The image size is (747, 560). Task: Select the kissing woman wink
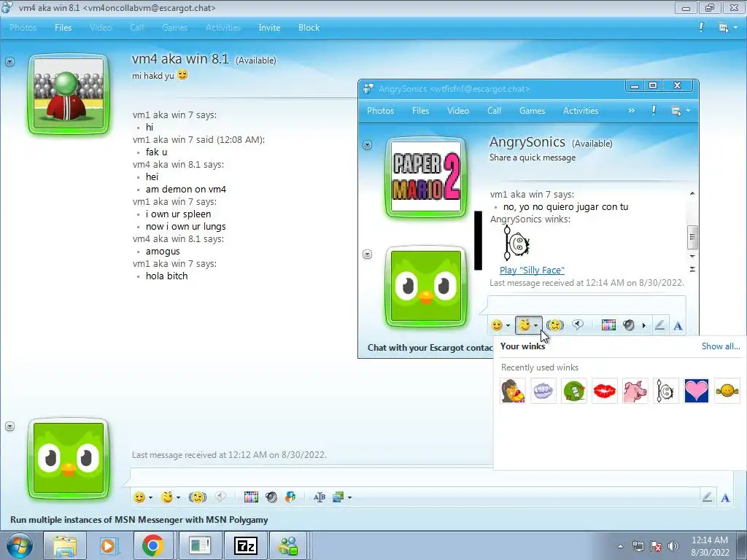pos(513,391)
